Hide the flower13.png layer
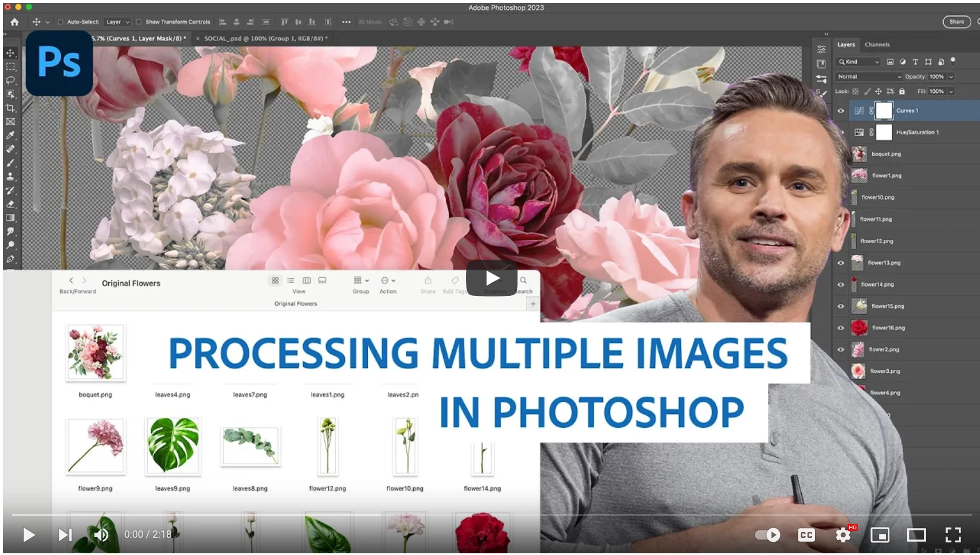The height and width of the screenshot is (555, 980). (x=841, y=263)
